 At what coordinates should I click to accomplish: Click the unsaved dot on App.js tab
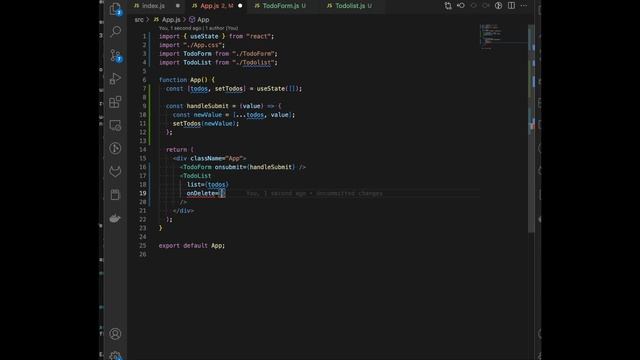[x=240, y=6]
